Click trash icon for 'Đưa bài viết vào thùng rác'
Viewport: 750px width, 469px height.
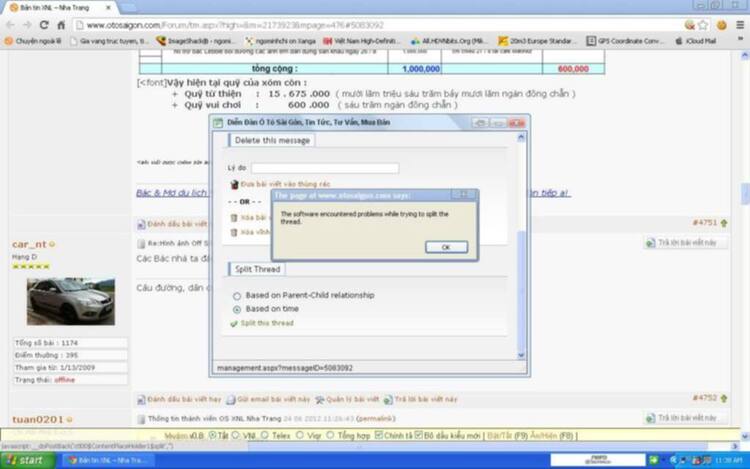[x=234, y=184]
